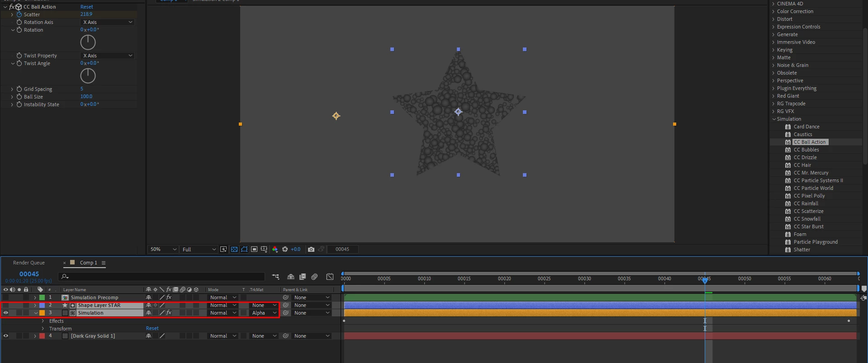The height and width of the screenshot is (363, 868).
Task: Expand the Effects group under Simulation
Action: (x=43, y=321)
